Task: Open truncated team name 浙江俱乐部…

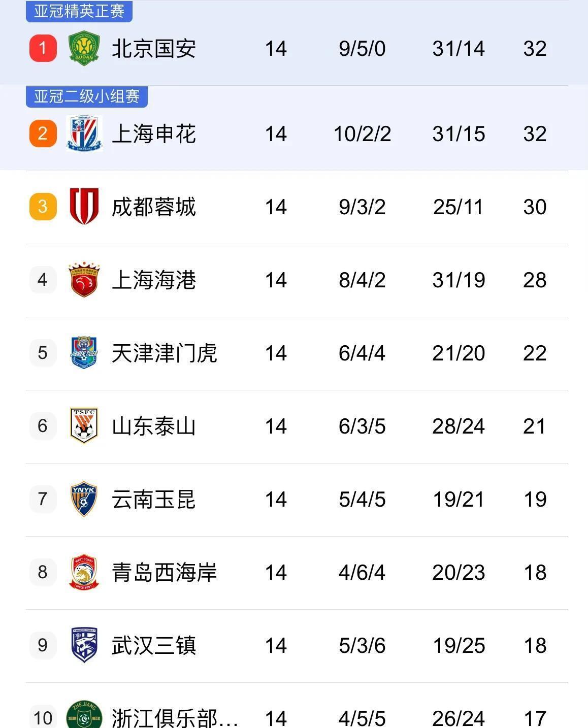Action: click(x=175, y=718)
